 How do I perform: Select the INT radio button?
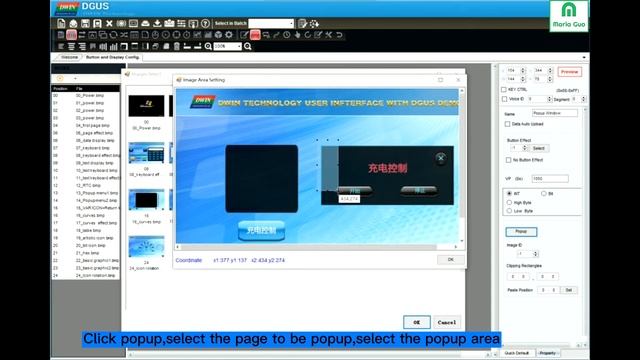(509, 193)
